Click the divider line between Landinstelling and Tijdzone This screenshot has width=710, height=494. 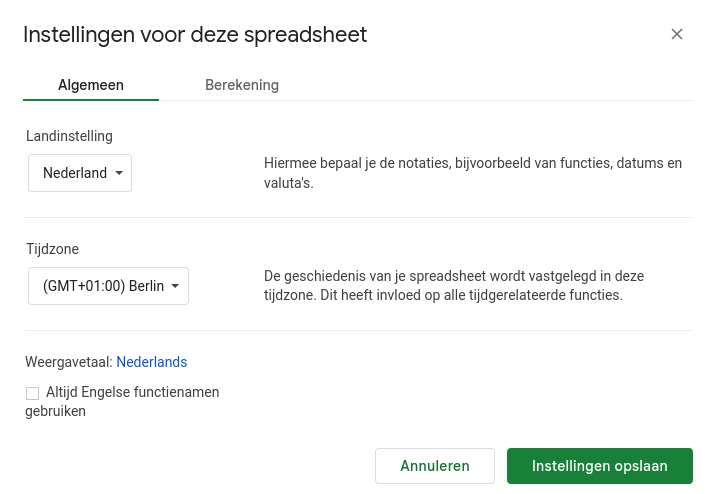[x=357, y=217]
